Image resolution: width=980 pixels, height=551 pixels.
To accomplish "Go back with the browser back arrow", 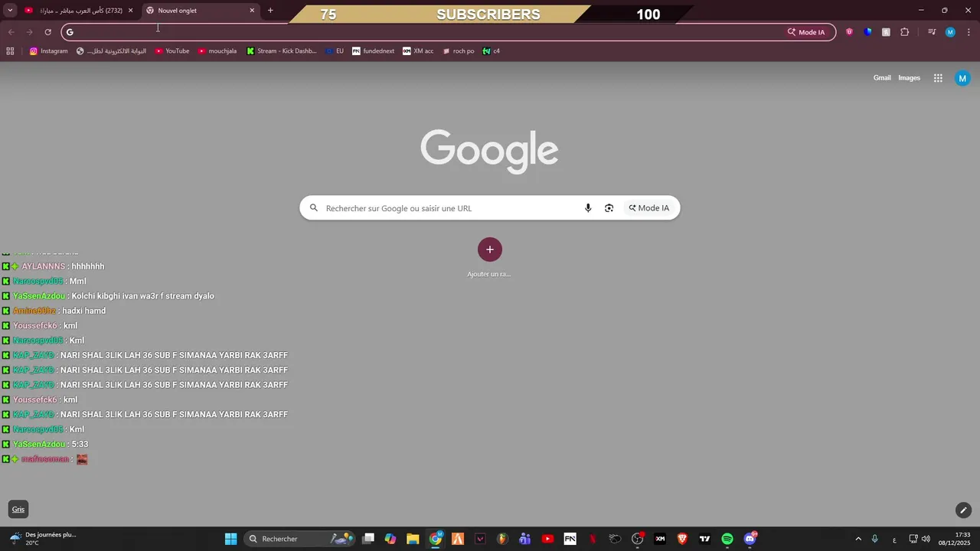I will tap(11, 32).
